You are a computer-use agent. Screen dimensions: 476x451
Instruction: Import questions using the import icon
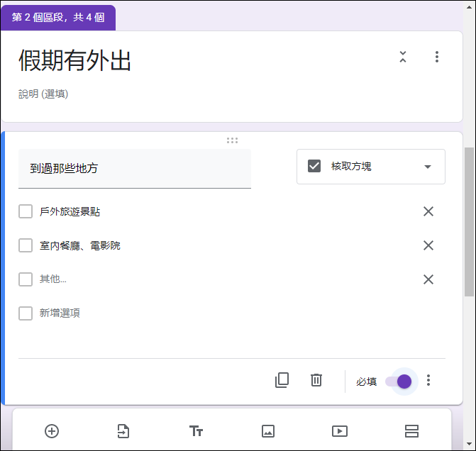click(x=123, y=431)
